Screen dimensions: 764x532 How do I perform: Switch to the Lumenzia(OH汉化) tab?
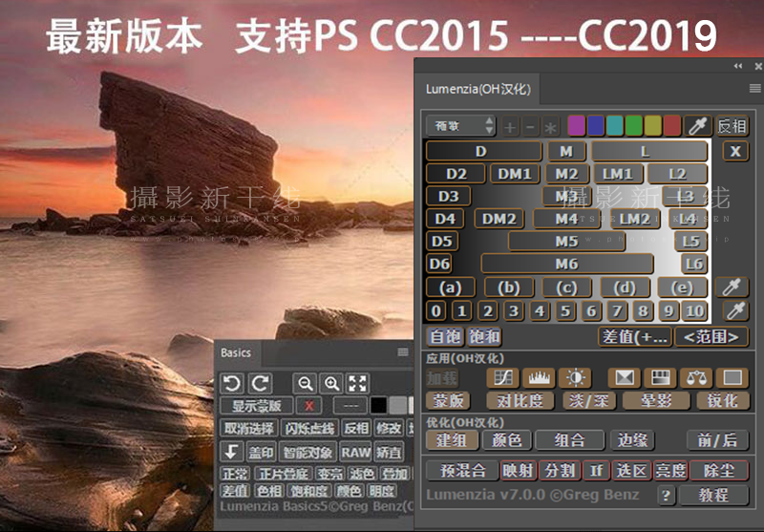pos(477,89)
